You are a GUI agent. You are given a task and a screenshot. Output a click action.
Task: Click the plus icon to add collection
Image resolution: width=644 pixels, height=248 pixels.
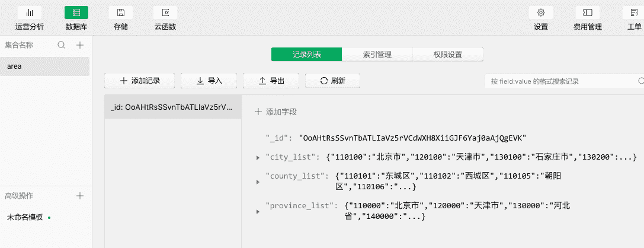pos(80,45)
